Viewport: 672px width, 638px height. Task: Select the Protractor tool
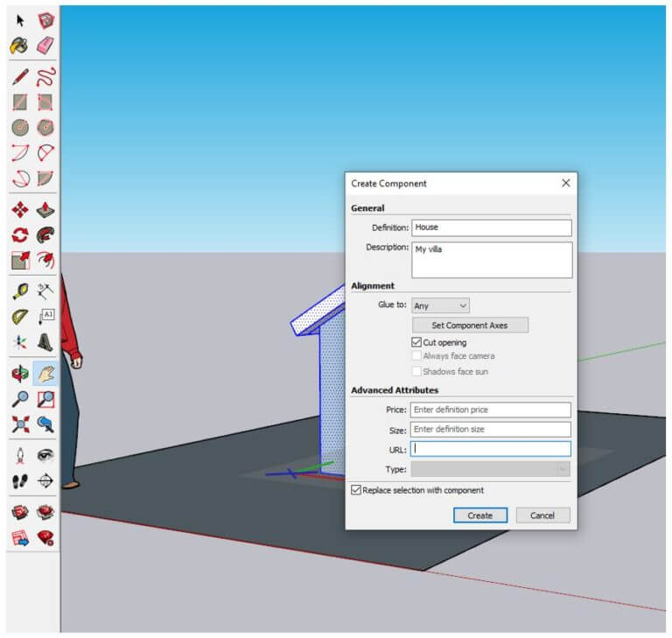[x=20, y=317]
